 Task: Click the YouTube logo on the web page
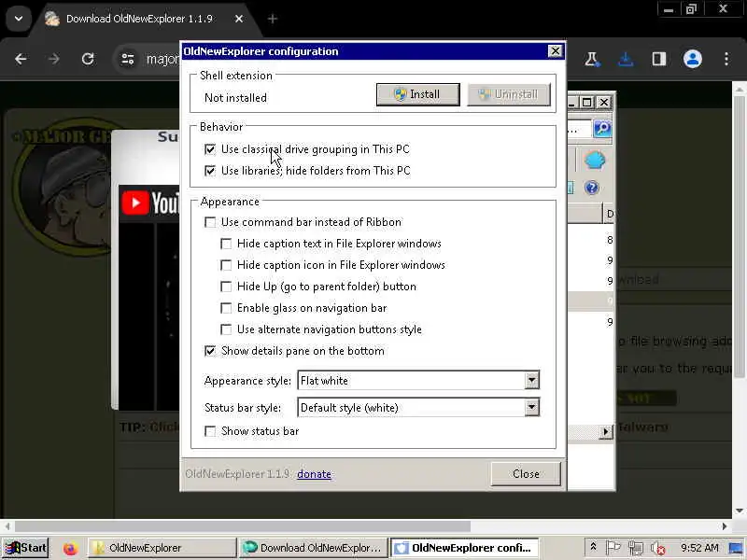tap(149, 203)
